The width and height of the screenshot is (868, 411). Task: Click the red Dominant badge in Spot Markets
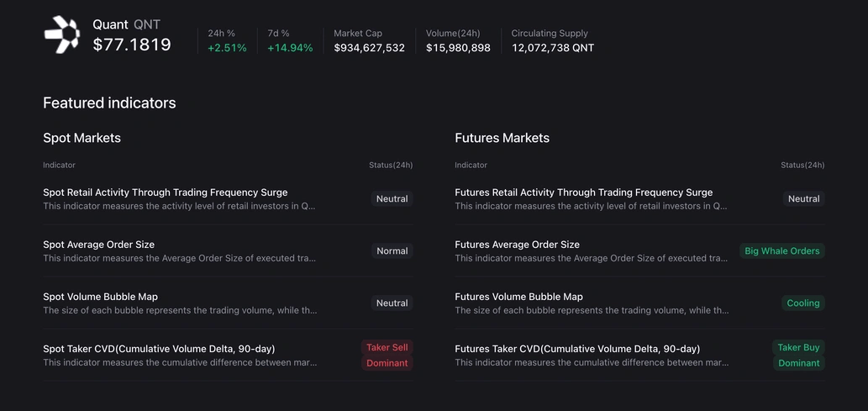tap(387, 363)
